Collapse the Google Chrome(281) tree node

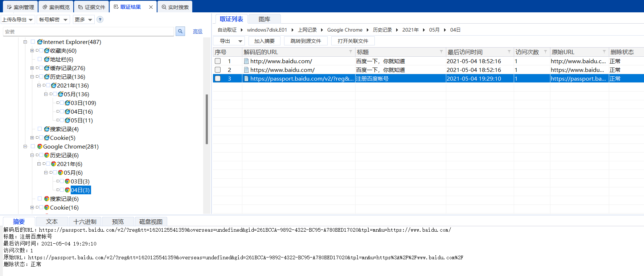[25, 146]
